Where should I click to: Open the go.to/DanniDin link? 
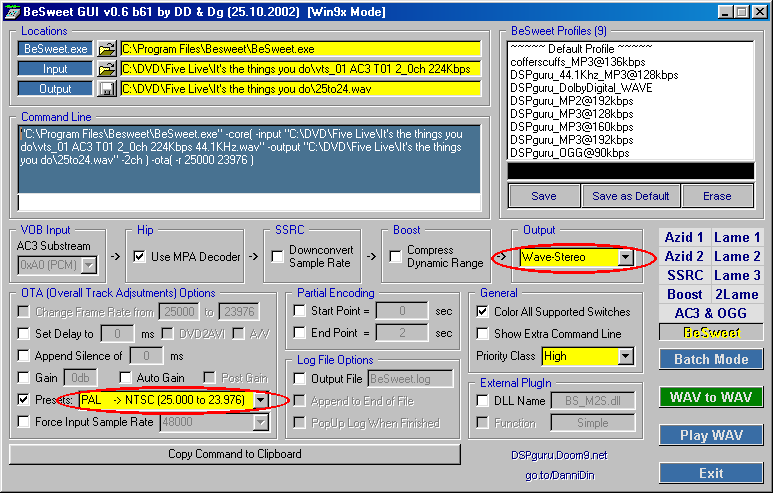(560, 475)
